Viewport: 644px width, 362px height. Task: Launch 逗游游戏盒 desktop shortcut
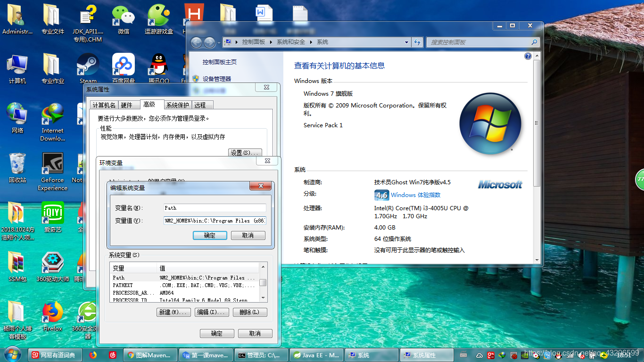click(x=159, y=19)
